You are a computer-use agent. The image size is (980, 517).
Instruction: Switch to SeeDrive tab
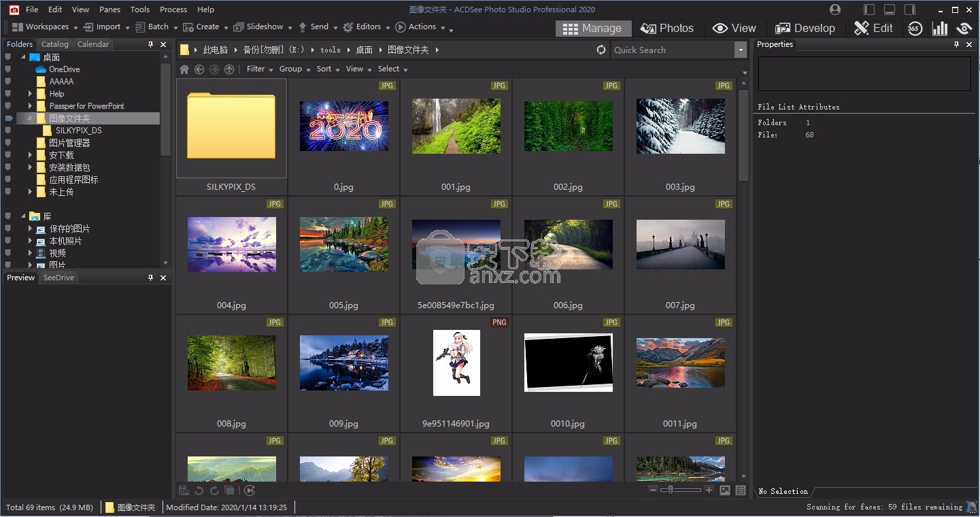[x=58, y=278]
